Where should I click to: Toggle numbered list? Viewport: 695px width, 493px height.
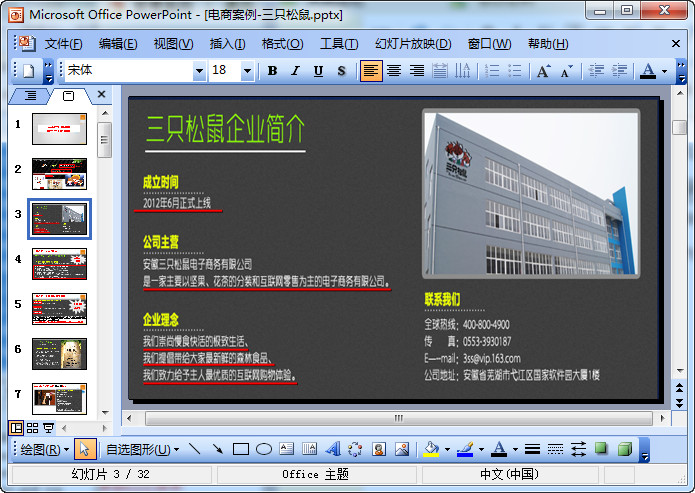pyautogui.click(x=492, y=71)
